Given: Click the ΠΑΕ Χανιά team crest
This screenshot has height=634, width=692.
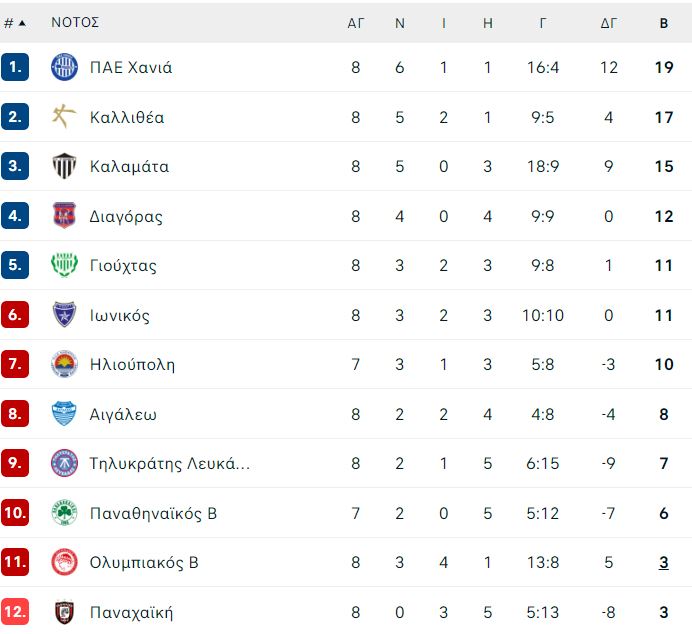Looking at the screenshot, I should (x=64, y=67).
